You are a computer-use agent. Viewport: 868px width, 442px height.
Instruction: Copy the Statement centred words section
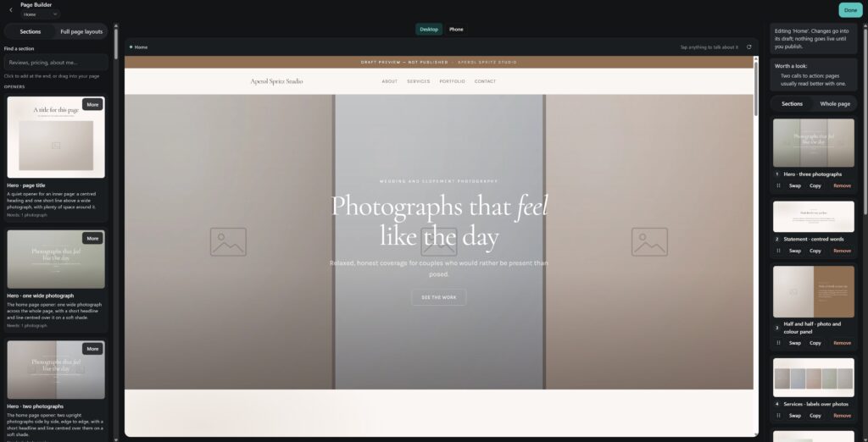coord(815,251)
